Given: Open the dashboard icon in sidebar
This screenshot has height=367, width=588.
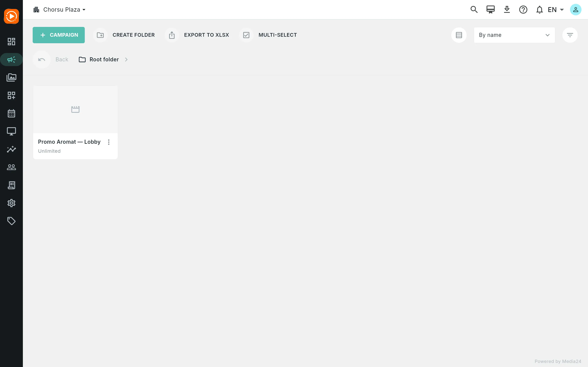Looking at the screenshot, I should pyautogui.click(x=11, y=42).
